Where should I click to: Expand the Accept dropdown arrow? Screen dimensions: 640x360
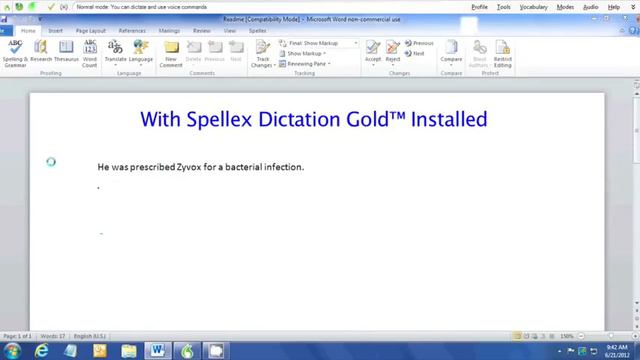373,65
